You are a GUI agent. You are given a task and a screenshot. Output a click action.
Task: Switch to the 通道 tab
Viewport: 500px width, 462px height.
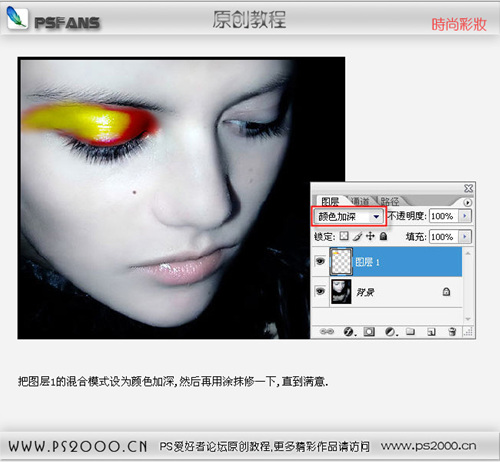coord(360,201)
